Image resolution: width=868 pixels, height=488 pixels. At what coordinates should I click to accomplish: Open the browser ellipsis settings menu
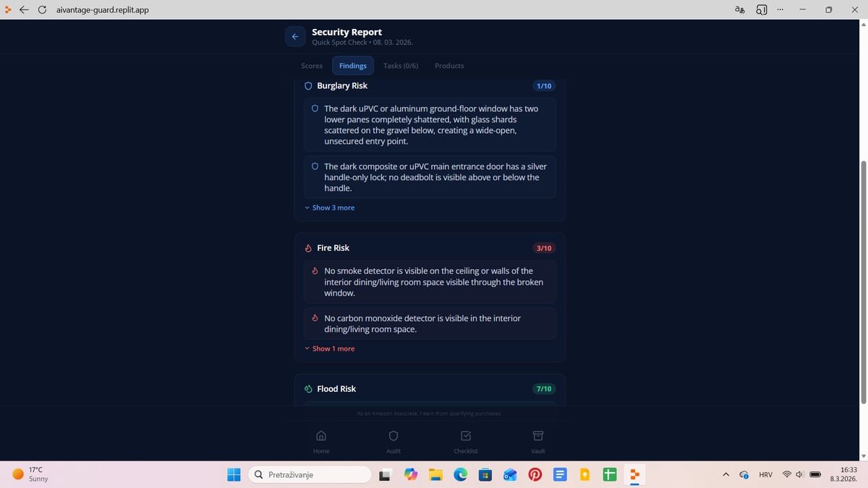[780, 9]
